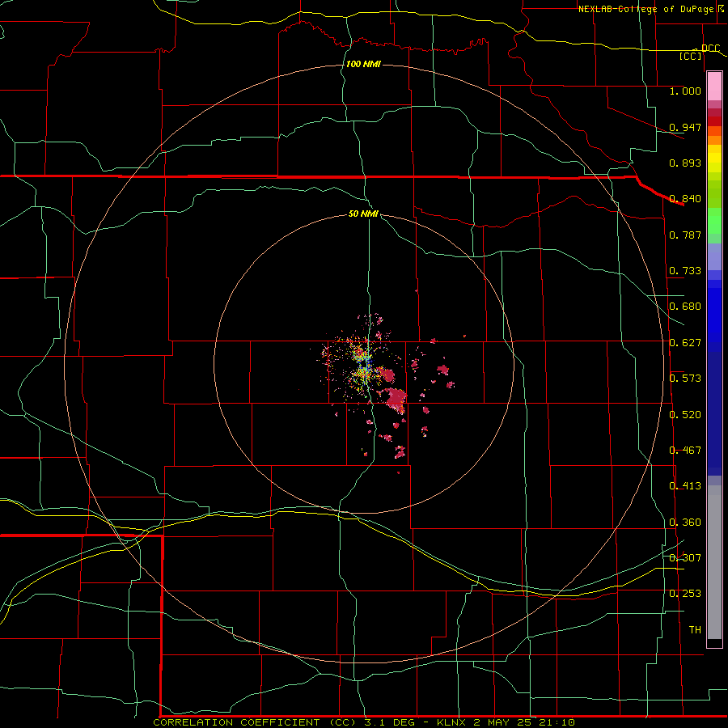Screen dimensions: 728x728
Task: Select the 0.680 scale value
Action: point(685,307)
